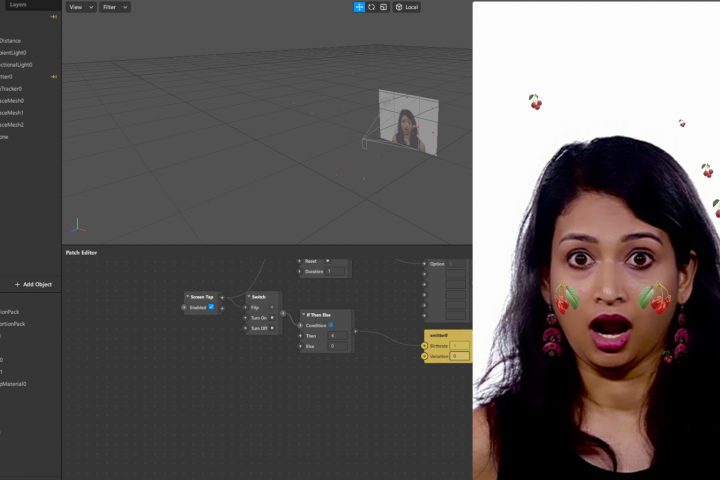Edit emitter0 Variation value field
Image resolution: width=720 pixels, height=480 pixels.
pos(460,356)
